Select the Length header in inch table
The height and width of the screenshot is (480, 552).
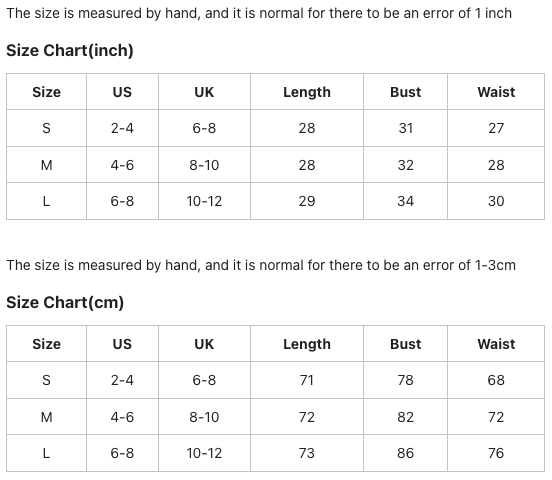click(x=307, y=92)
